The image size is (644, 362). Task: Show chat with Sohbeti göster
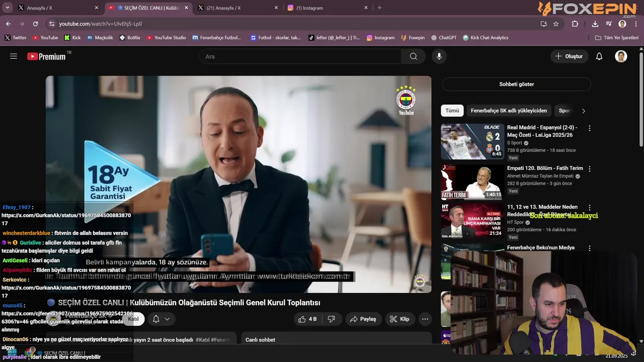point(517,84)
